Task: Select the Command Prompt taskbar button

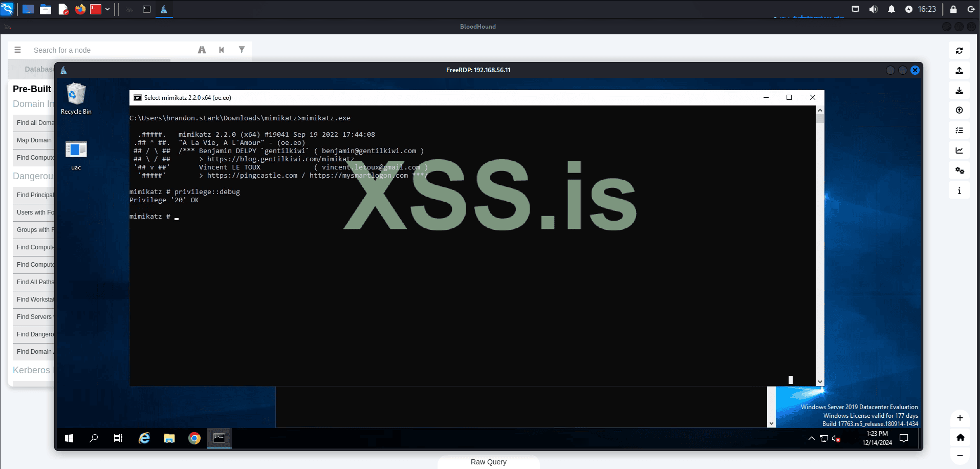Action: tap(219, 438)
